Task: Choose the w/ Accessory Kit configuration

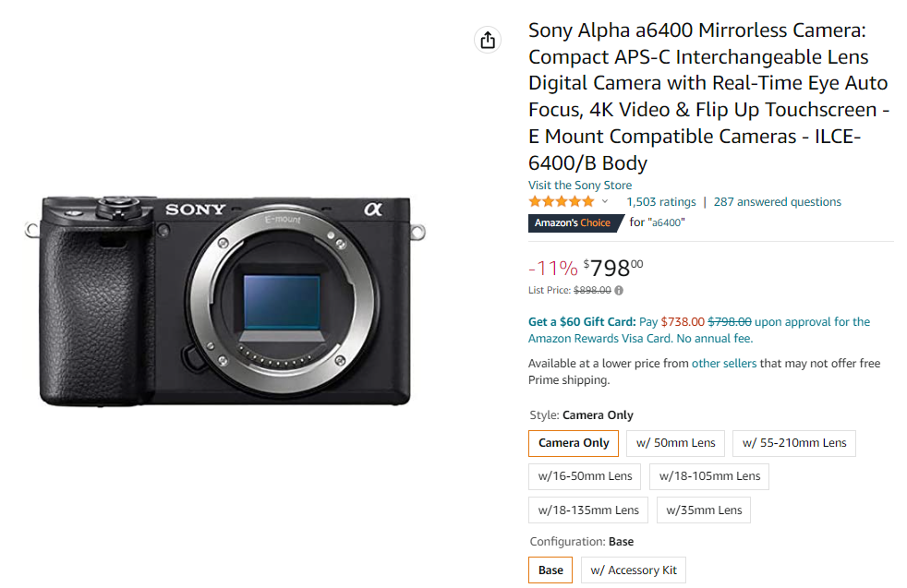Action: click(634, 570)
